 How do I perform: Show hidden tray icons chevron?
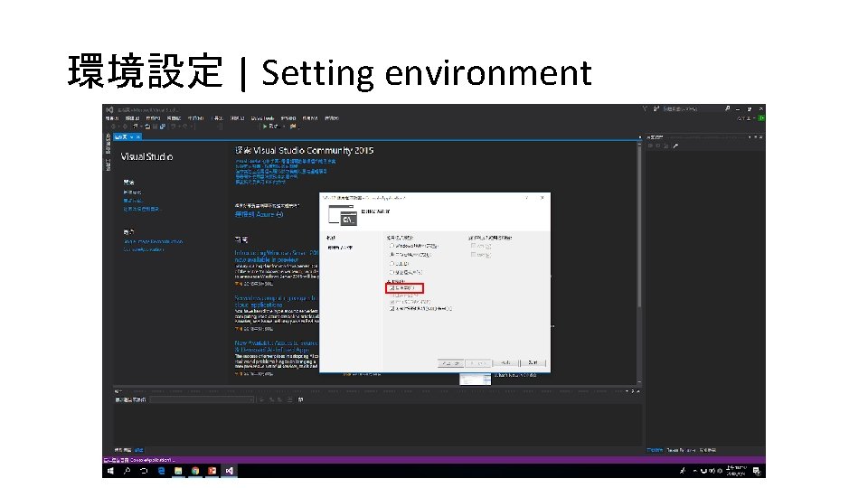pyautogui.click(x=695, y=471)
